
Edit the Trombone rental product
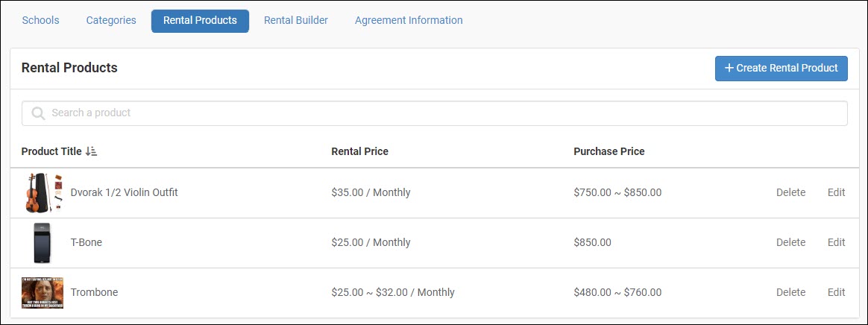[x=837, y=292]
